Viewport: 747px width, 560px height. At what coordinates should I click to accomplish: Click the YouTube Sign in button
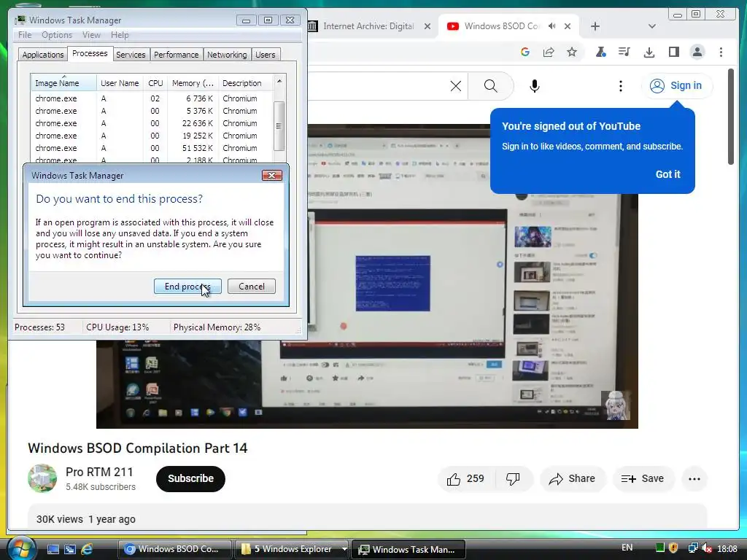(x=676, y=86)
